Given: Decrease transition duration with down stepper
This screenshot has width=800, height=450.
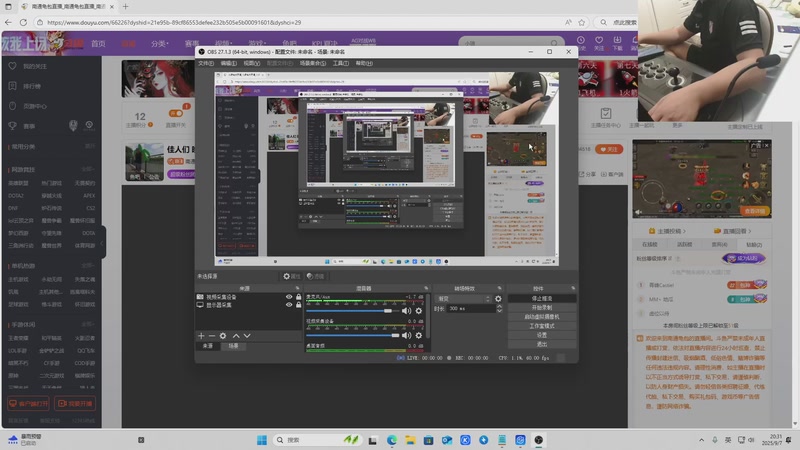Looking at the screenshot, I should tap(499, 311).
